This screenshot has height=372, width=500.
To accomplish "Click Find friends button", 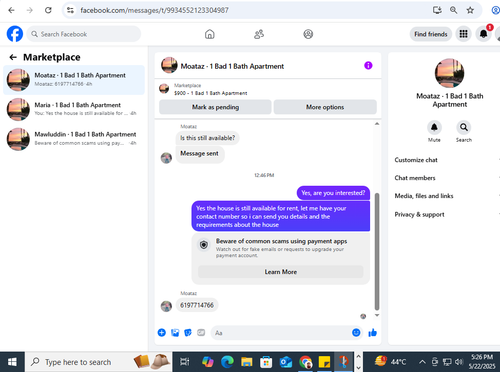I will coord(431,34).
